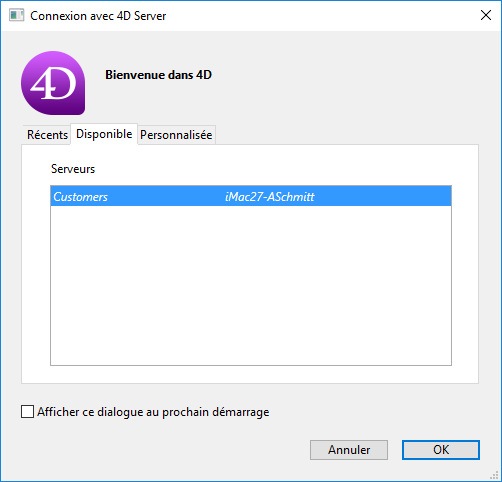Image resolution: width=502 pixels, height=482 pixels.
Task: Confirm the connection with OK
Action: tap(441, 450)
